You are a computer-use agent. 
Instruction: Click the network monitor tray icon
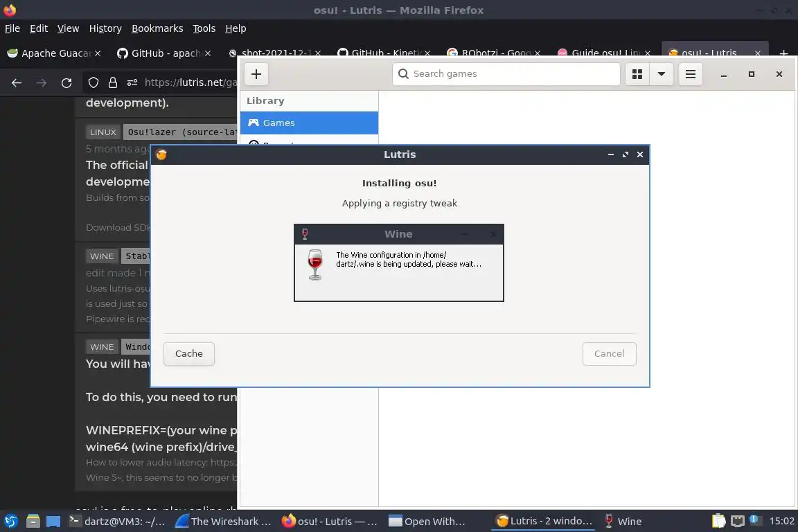pyautogui.click(x=738, y=521)
